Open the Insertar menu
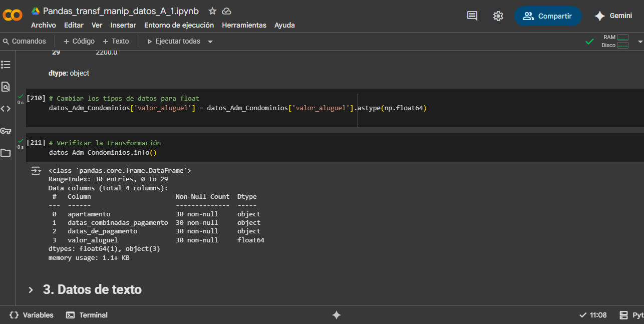This screenshot has height=324, width=644. 123,25
